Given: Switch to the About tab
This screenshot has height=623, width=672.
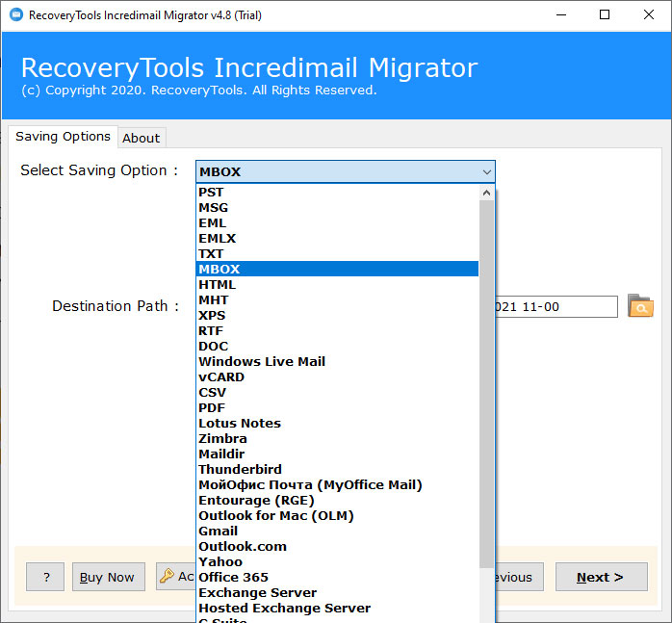Looking at the screenshot, I should coord(141,138).
